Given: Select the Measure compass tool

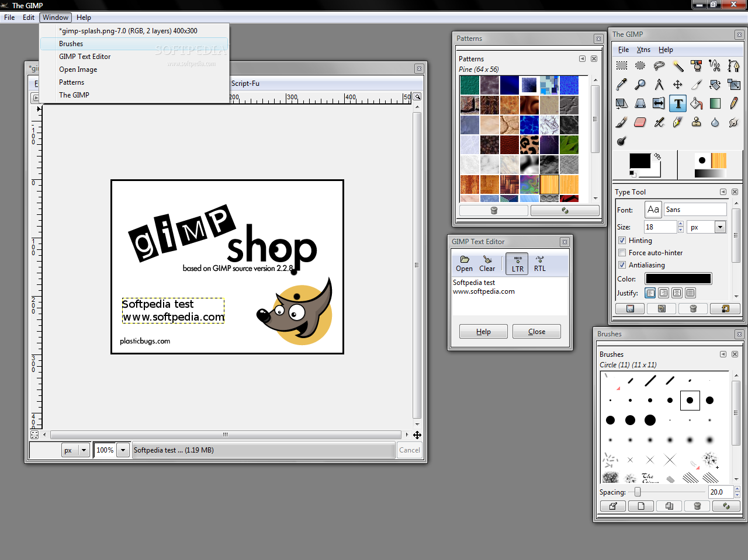Looking at the screenshot, I should 659,85.
